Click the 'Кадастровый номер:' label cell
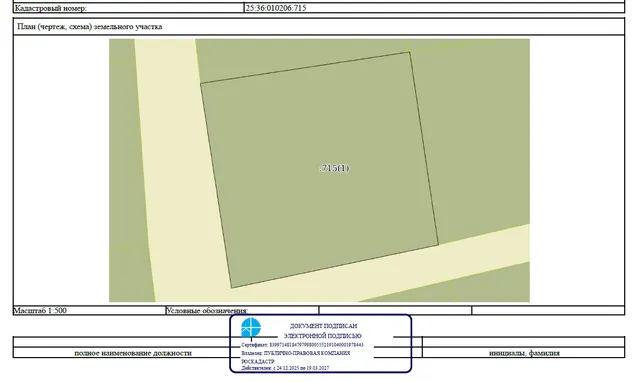The height and width of the screenshot is (382, 640). coord(128,8)
